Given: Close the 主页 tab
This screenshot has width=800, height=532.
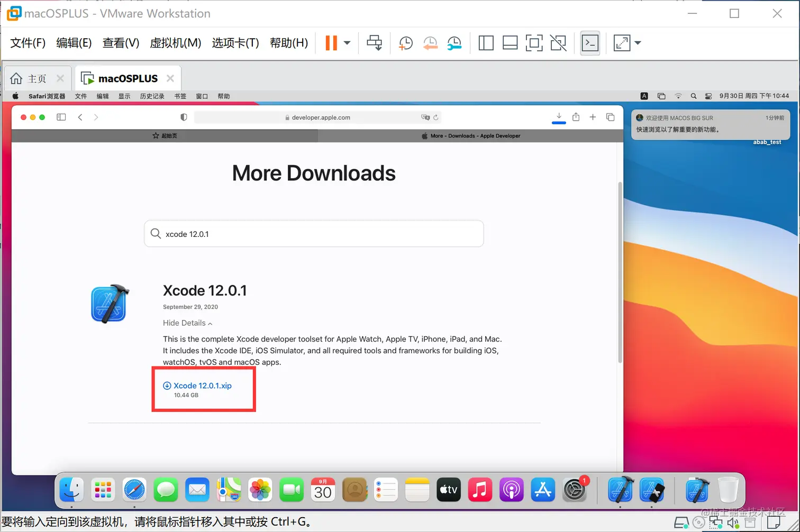Looking at the screenshot, I should [60, 79].
